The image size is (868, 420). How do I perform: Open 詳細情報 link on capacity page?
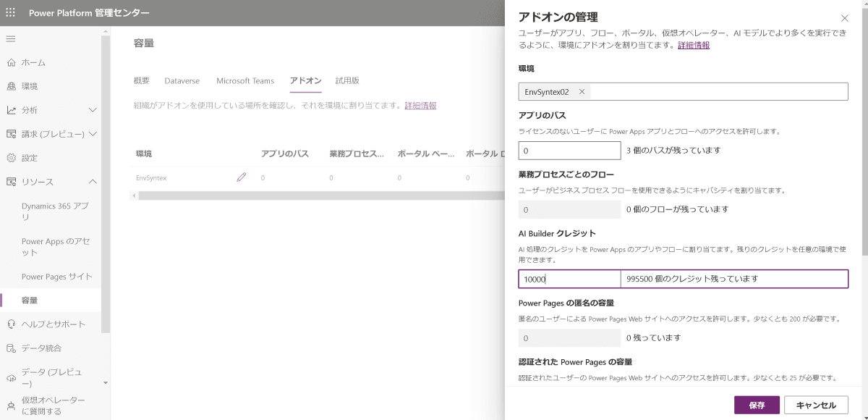coord(420,106)
